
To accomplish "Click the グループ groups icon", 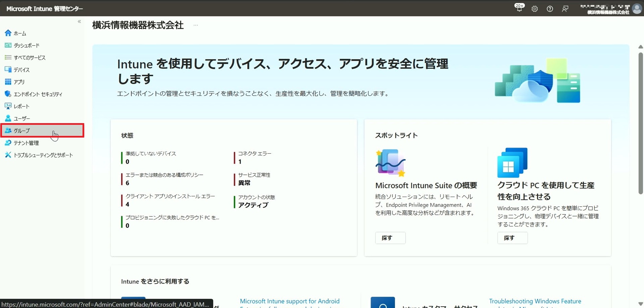I will click(8, 131).
